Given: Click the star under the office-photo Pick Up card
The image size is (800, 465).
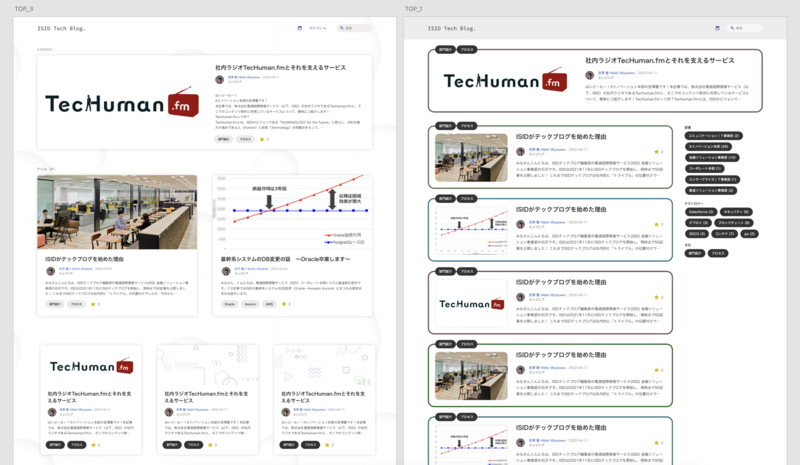Looking at the screenshot, I should (93, 304).
